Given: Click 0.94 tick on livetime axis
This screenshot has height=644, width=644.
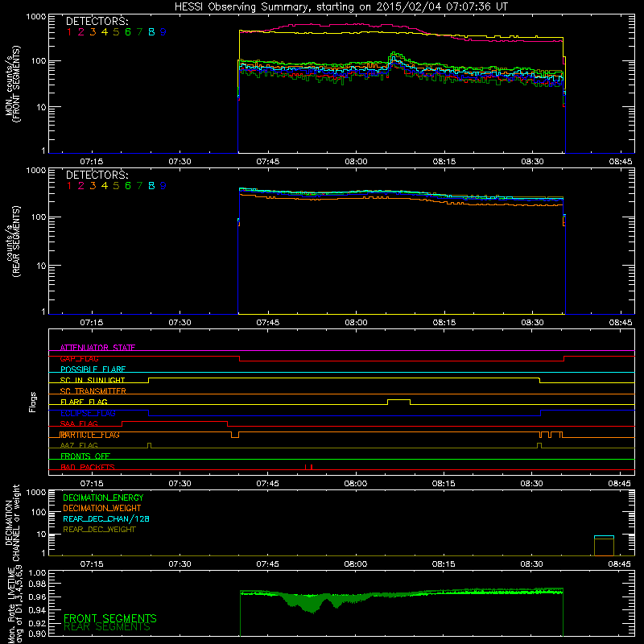Looking at the screenshot, I should click(37, 610).
